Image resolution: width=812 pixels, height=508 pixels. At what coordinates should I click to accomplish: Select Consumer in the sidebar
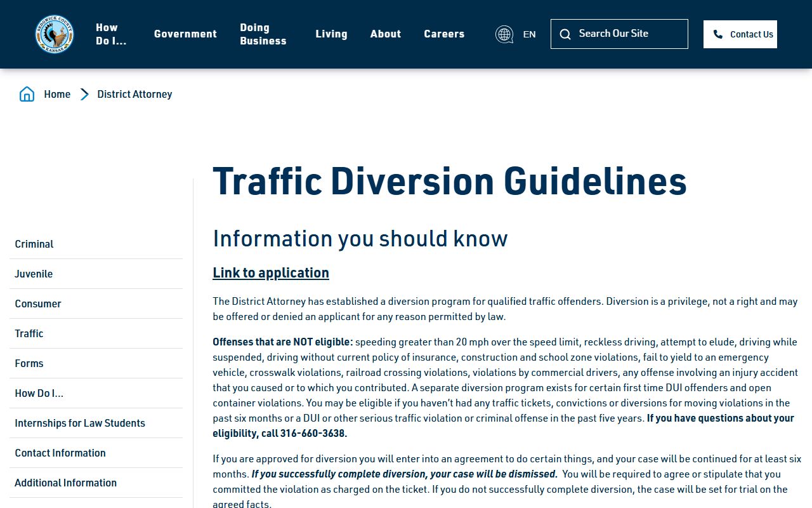click(96, 304)
